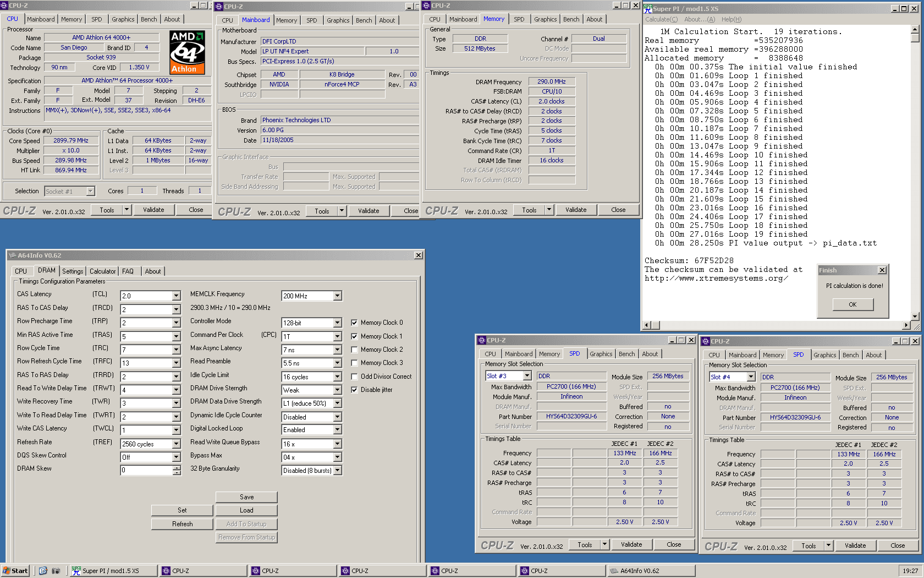924x578 pixels.
Task: Click the HYS64D32309GU-6 part number for Slot #3
Action: (x=571, y=416)
